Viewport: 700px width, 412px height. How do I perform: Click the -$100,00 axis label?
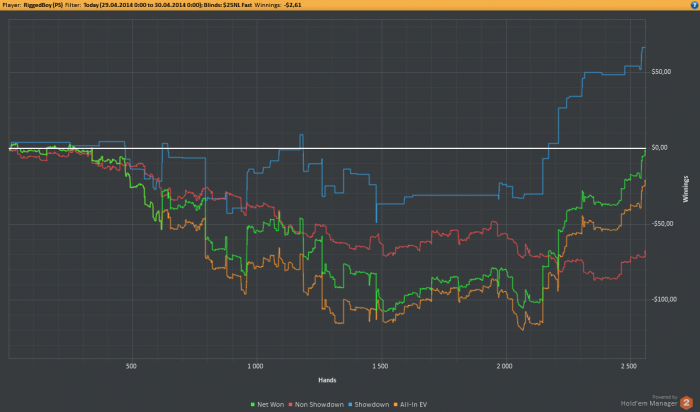[663, 300]
